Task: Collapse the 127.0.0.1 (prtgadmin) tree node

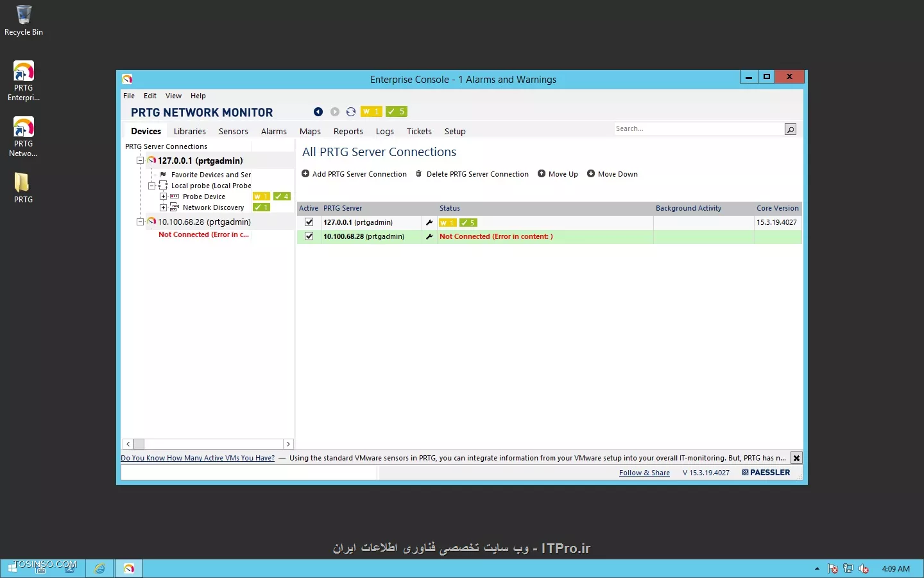Action: [x=140, y=161]
